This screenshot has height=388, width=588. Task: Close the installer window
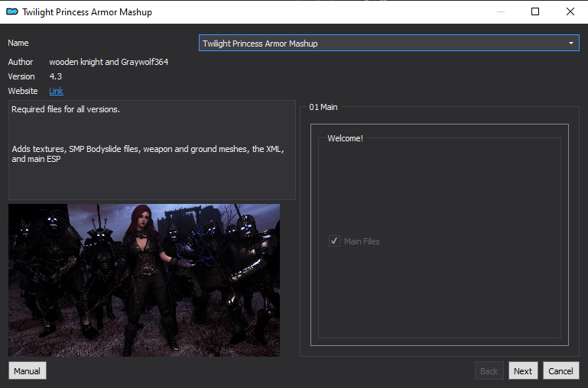570,11
